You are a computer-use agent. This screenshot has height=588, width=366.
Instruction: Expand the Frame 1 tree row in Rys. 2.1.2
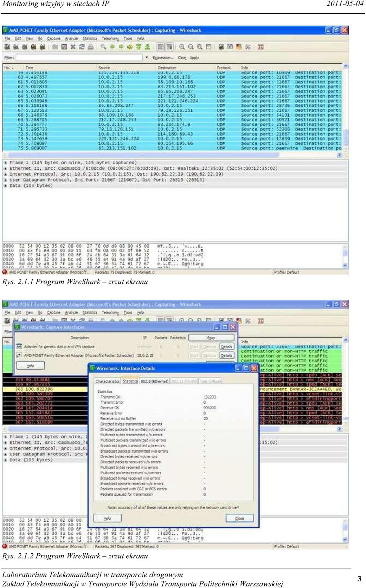pos(5,437)
